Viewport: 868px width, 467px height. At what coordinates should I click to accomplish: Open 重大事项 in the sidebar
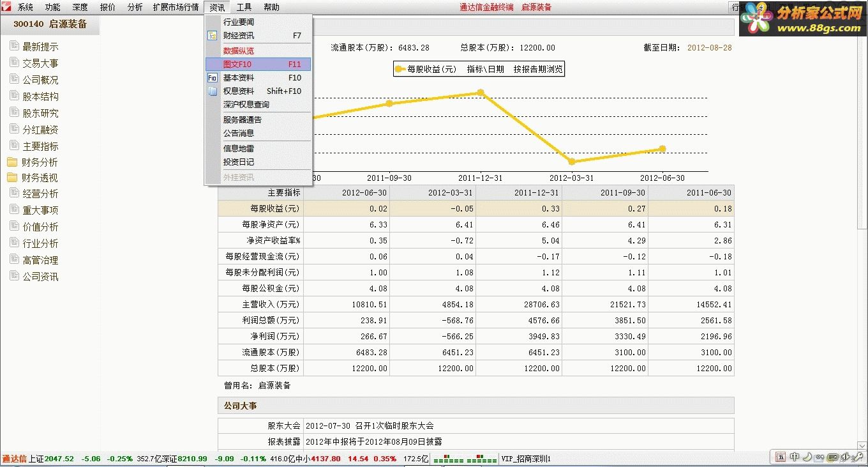tap(40, 210)
